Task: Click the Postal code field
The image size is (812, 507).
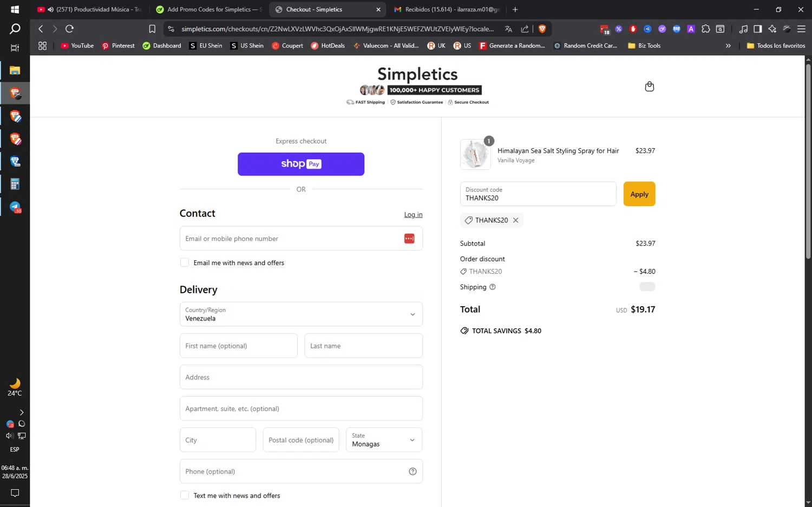Action: point(301,440)
